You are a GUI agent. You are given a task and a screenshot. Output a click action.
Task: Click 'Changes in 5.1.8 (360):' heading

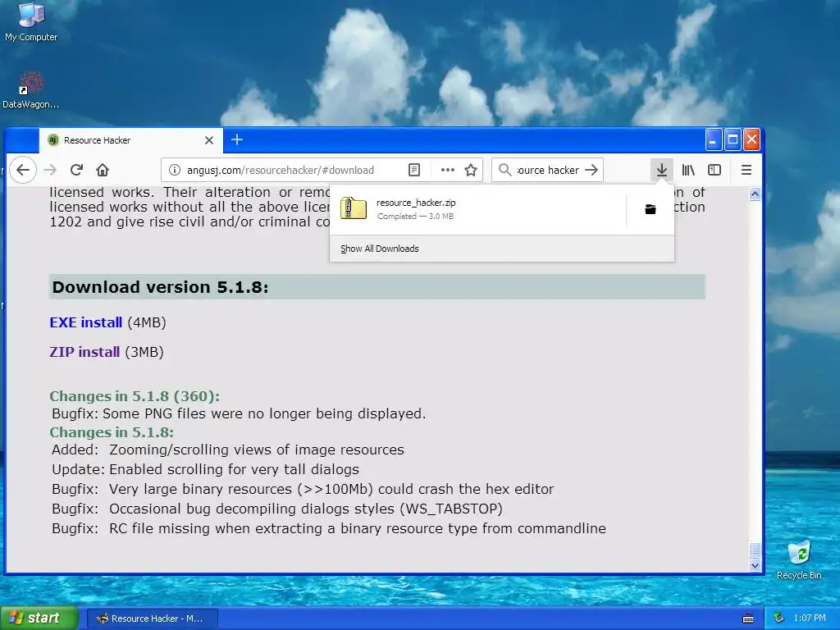[135, 396]
